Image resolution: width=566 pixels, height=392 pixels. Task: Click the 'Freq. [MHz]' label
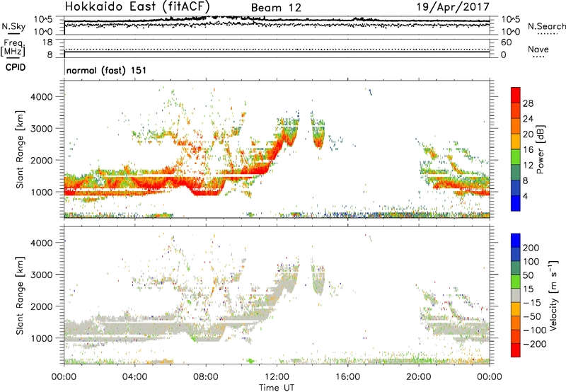tap(13, 47)
